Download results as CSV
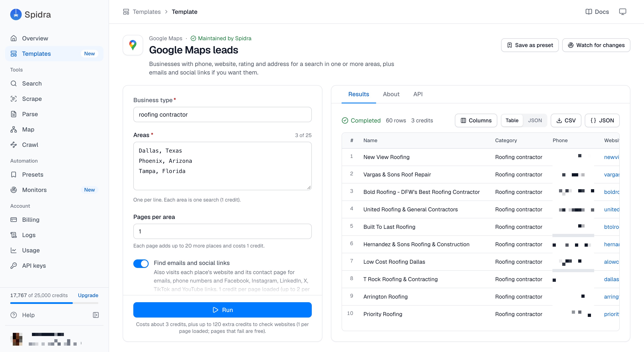 [x=566, y=120]
